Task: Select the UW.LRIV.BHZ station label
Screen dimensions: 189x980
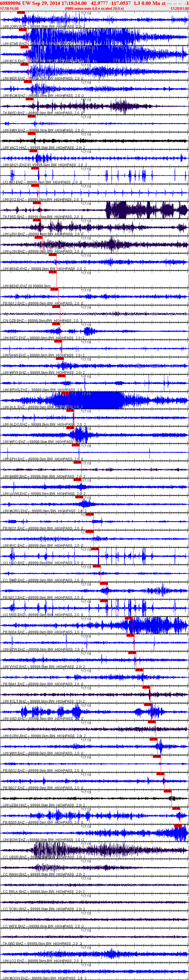Action: click(x=43, y=234)
